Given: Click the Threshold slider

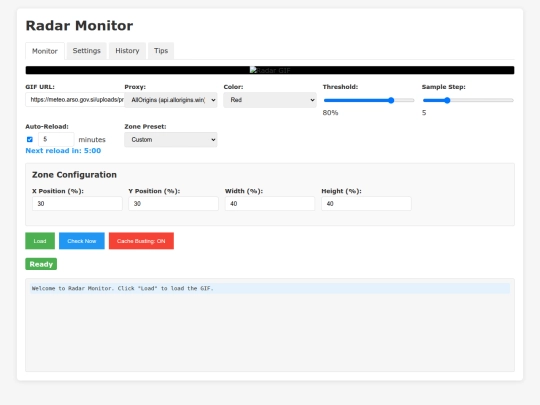Looking at the screenshot, I should (x=369, y=100).
